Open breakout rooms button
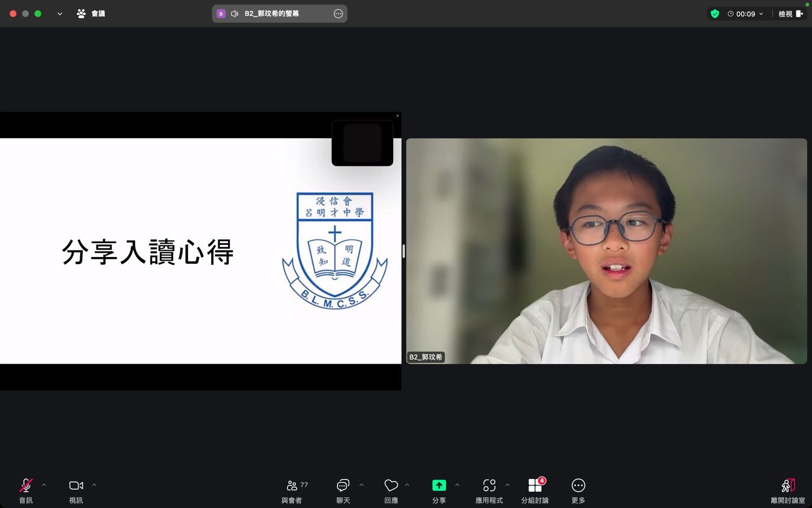Image resolution: width=812 pixels, height=508 pixels. [535, 491]
